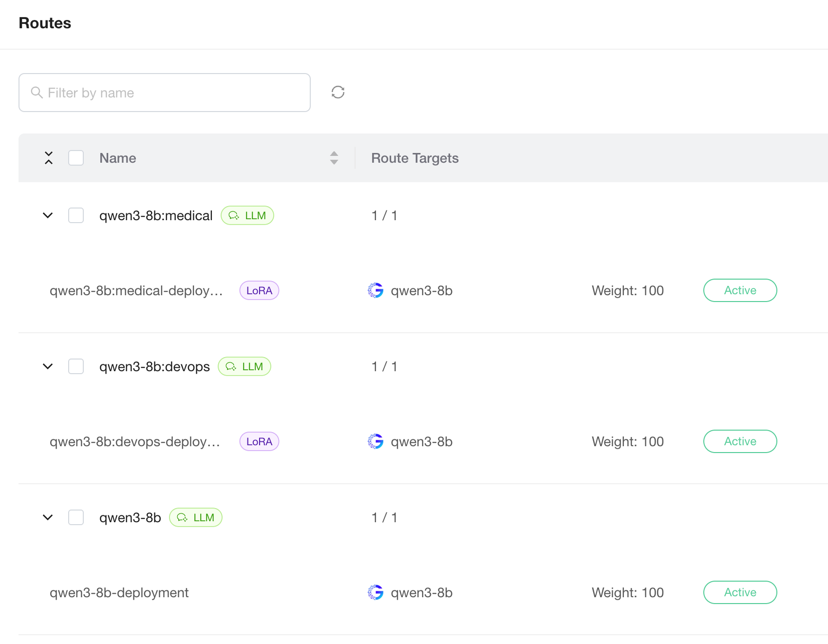This screenshot has width=828, height=644.
Task: Click qwen3-8b-deployment target name
Action: coord(119,592)
